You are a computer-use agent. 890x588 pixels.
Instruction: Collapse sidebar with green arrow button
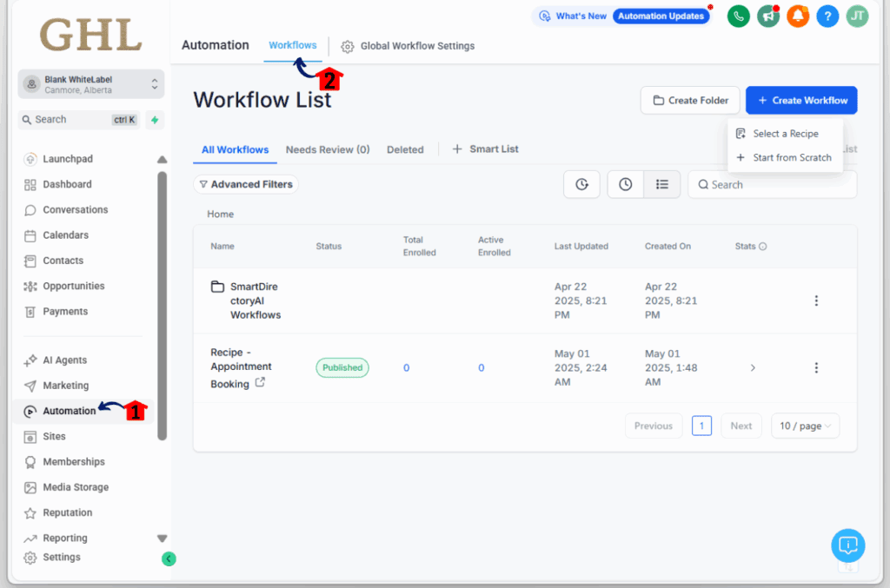tap(169, 559)
